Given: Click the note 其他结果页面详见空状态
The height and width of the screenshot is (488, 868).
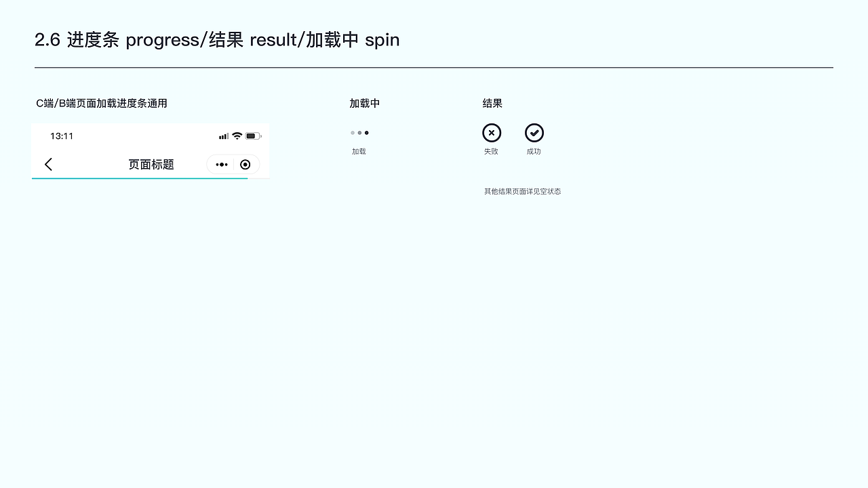Looking at the screenshot, I should tap(522, 191).
